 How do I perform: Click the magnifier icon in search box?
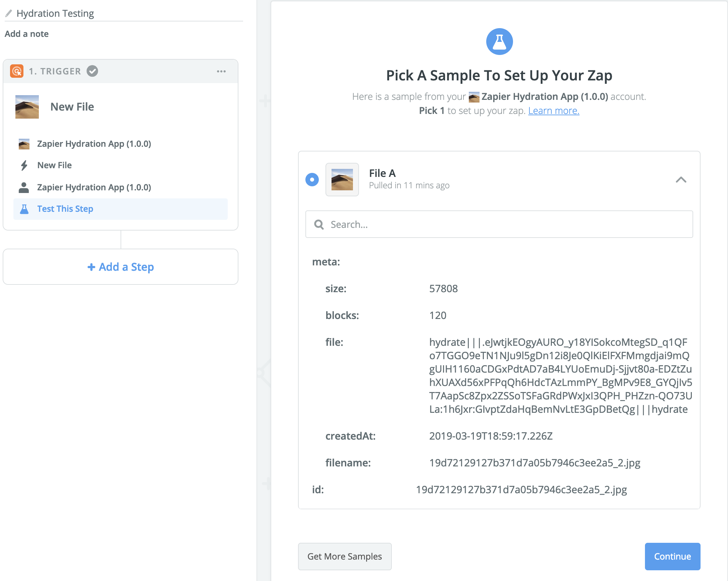click(x=319, y=224)
